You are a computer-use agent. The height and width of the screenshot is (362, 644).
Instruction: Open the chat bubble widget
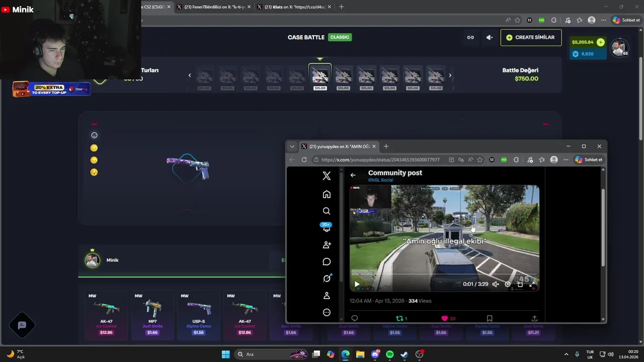pos(22,325)
